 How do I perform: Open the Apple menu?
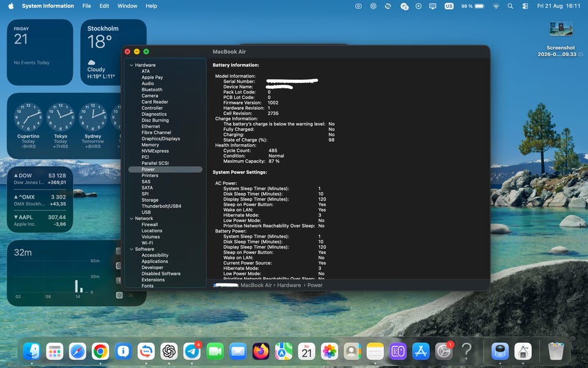11,6
